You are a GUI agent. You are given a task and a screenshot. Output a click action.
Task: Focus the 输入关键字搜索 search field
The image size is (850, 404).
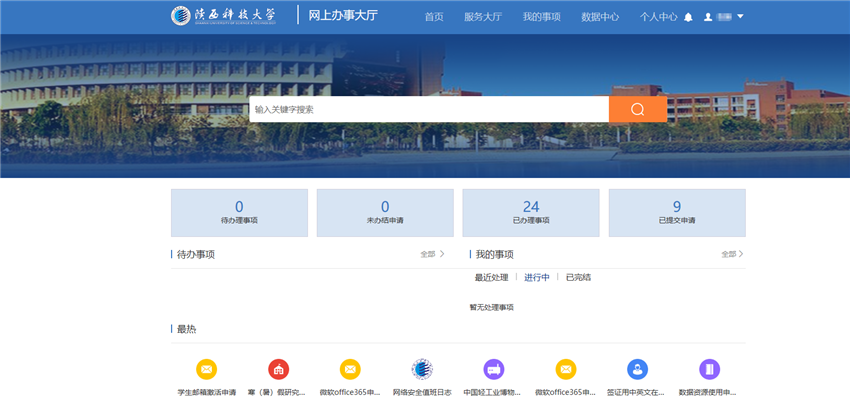pos(428,109)
